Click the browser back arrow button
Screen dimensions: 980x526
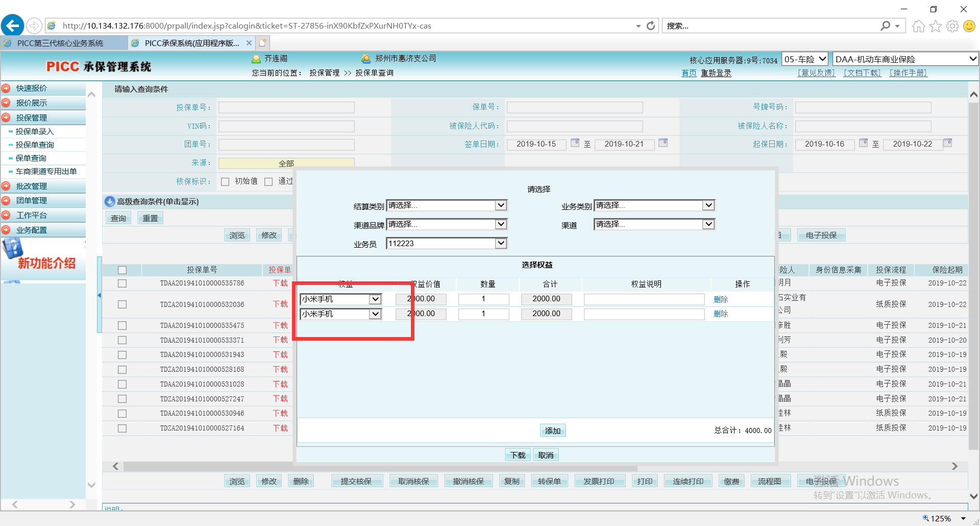coord(13,26)
